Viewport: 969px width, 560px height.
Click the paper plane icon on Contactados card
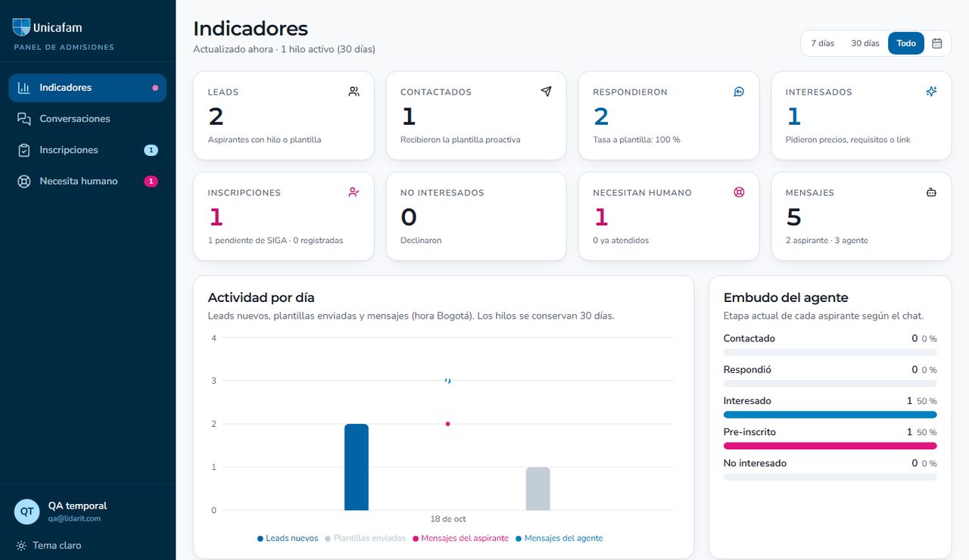(x=547, y=92)
